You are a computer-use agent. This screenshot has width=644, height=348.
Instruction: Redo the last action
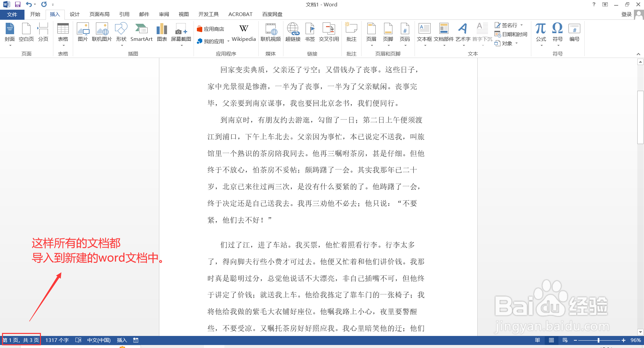[x=44, y=4]
